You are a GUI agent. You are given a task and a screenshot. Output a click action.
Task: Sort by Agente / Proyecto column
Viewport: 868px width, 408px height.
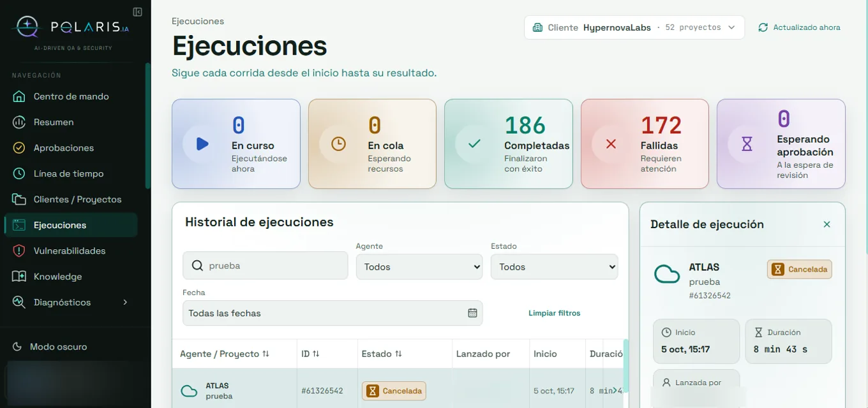coord(225,354)
